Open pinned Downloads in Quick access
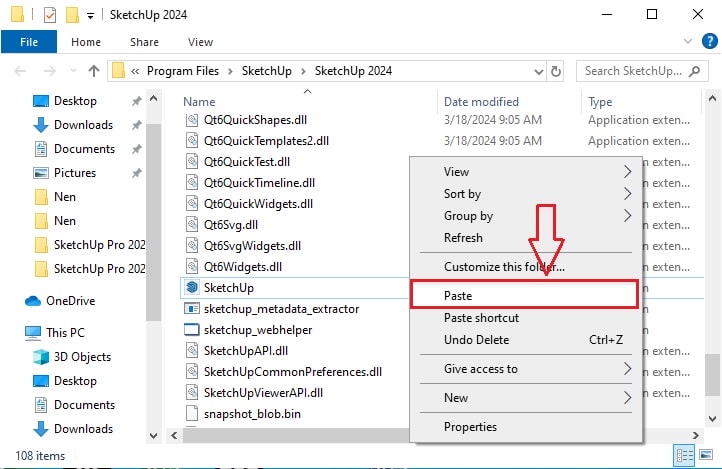722x469 pixels. (x=83, y=125)
